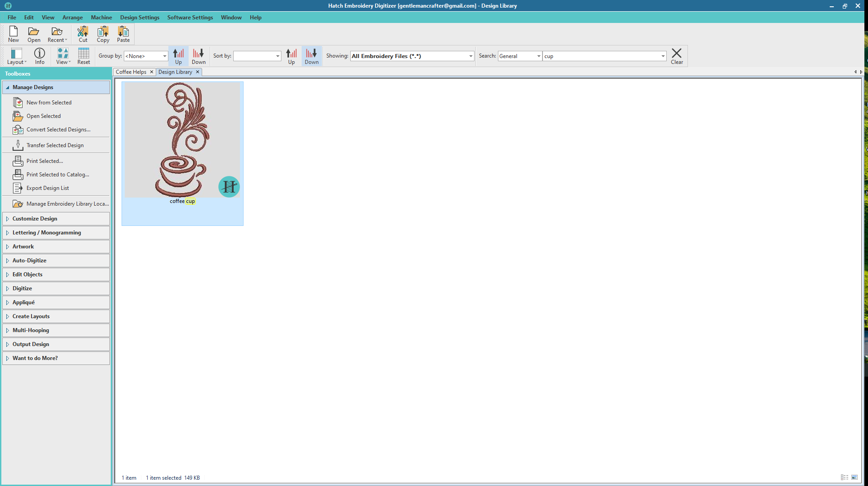
Task: Switch to the Coffee Helps tab
Action: (131, 72)
